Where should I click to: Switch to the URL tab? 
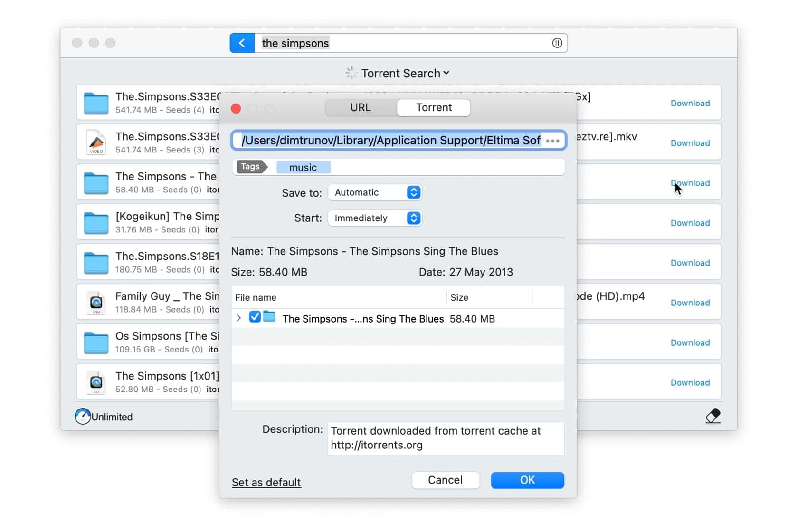[361, 107]
